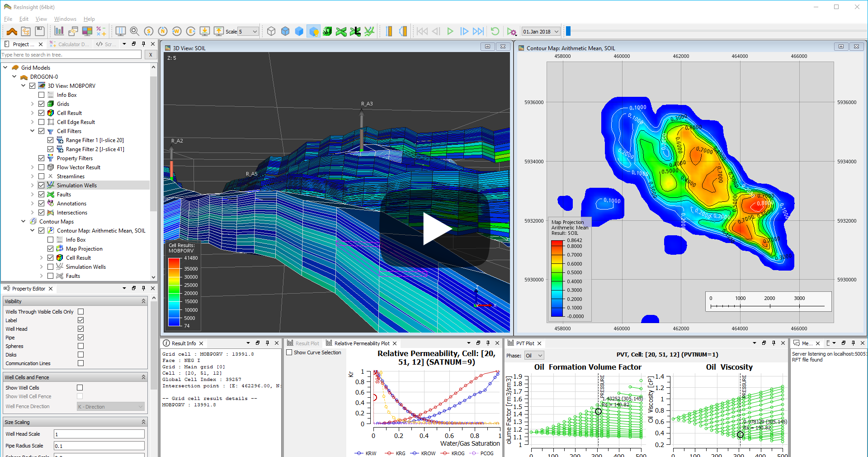The width and height of the screenshot is (868, 457).
Task: Toggle repeat animation loop icon
Action: click(x=495, y=31)
